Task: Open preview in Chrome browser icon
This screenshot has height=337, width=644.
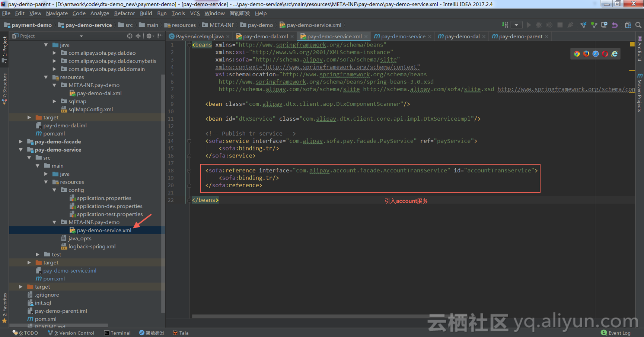Action: click(577, 54)
